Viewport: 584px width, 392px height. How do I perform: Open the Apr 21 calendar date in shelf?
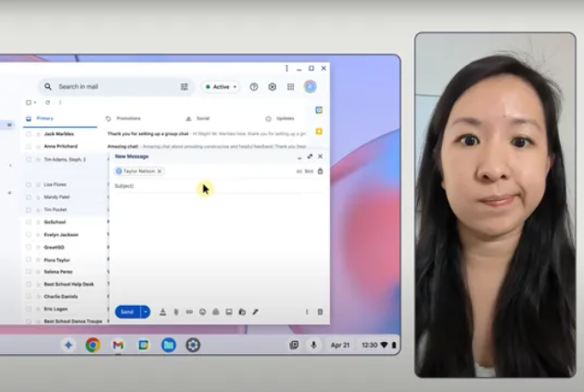340,345
